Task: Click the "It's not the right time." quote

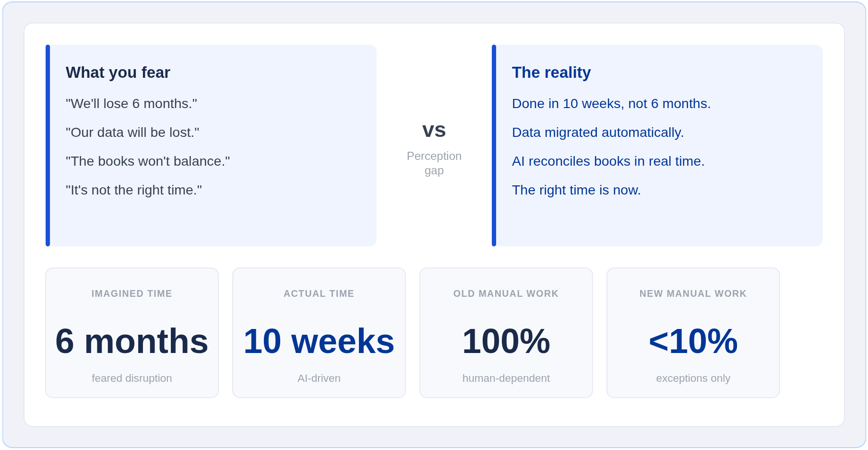Action: pyautogui.click(x=133, y=190)
